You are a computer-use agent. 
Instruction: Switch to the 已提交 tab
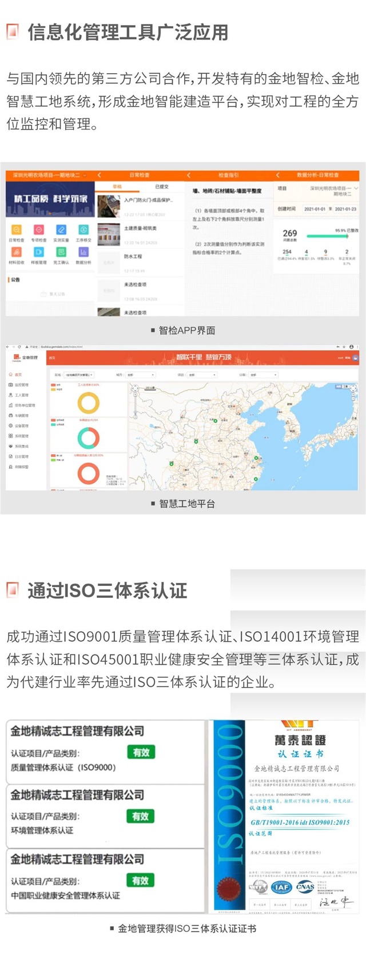tap(162, 187)
